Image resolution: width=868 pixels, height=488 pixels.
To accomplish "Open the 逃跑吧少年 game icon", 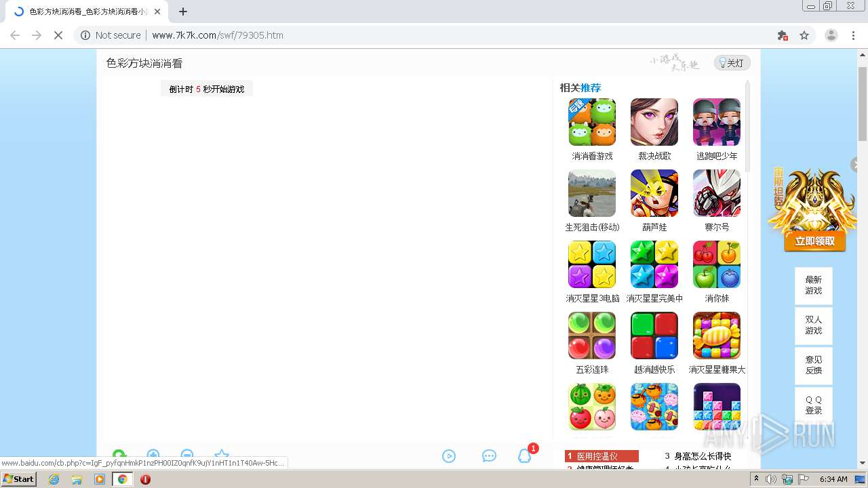I will (717, 122).
